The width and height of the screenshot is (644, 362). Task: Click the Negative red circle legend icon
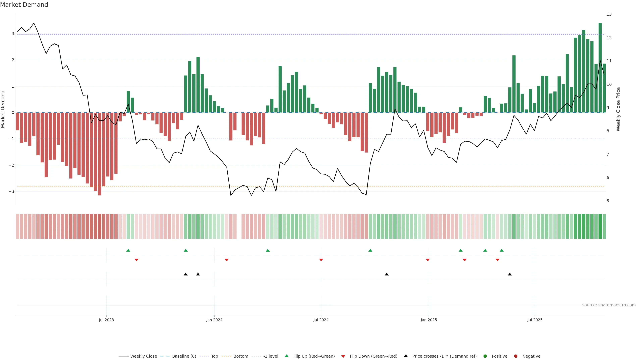pos(516,356)
